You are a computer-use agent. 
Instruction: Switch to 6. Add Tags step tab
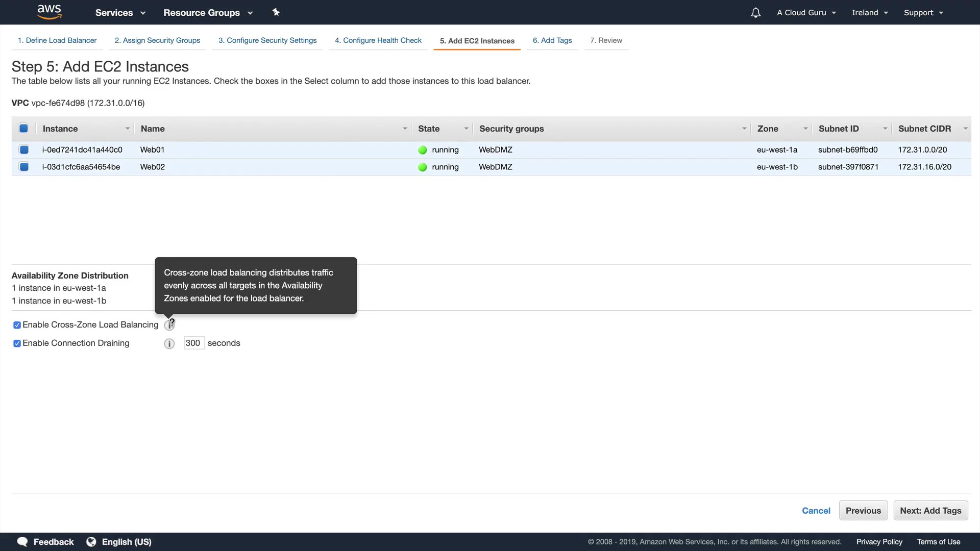(552, 40)
